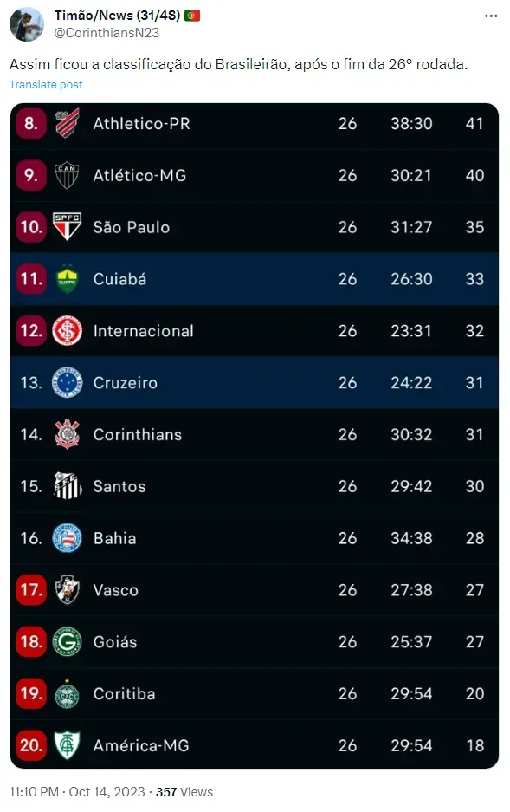Click the Timão/News profile avatar
This screenshot has width=510, height=812.
coord(26,23)
